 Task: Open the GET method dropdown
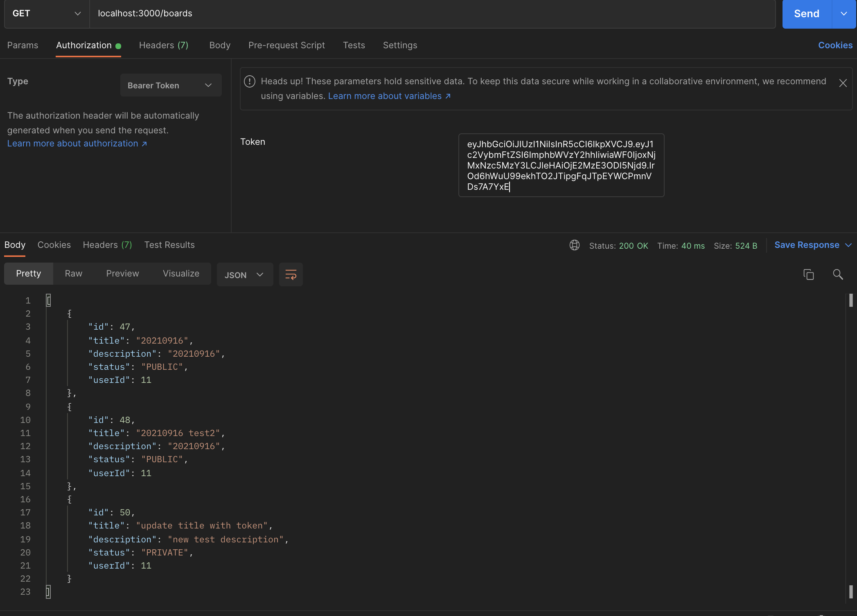tap(46, 13)
